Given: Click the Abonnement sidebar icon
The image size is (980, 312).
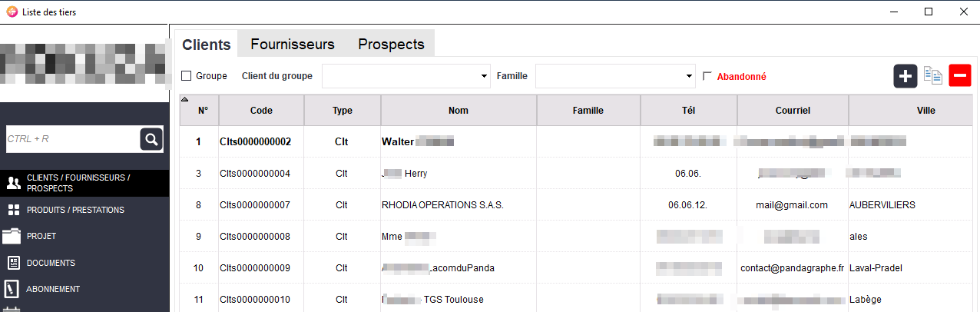Looking at the screenshot, I should click(12, 289).
